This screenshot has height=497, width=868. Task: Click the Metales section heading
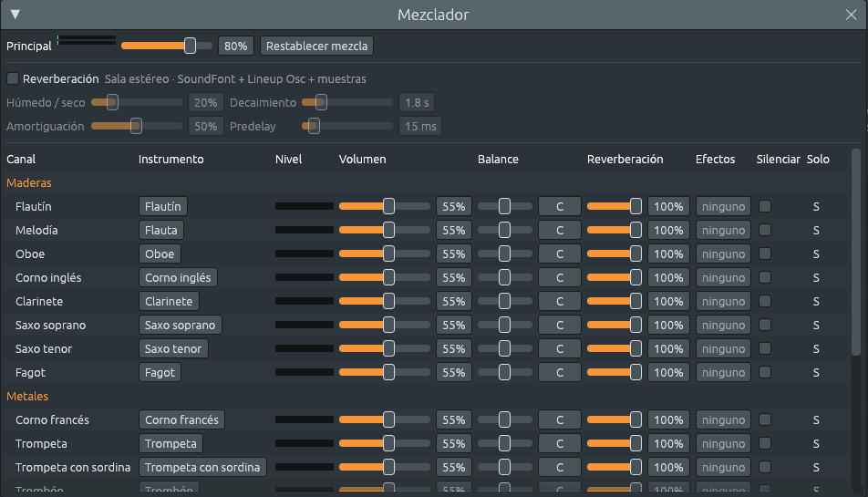(27, 397)
